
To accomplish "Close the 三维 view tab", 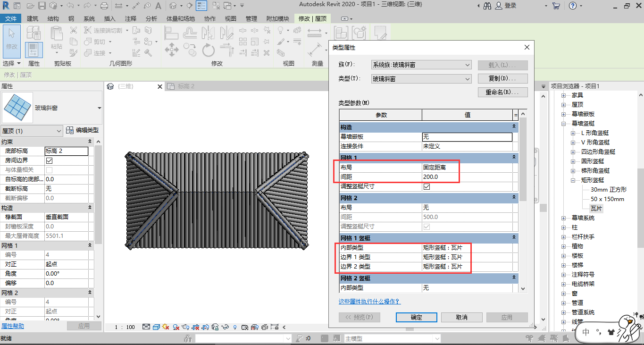I will tap(159, 86).
